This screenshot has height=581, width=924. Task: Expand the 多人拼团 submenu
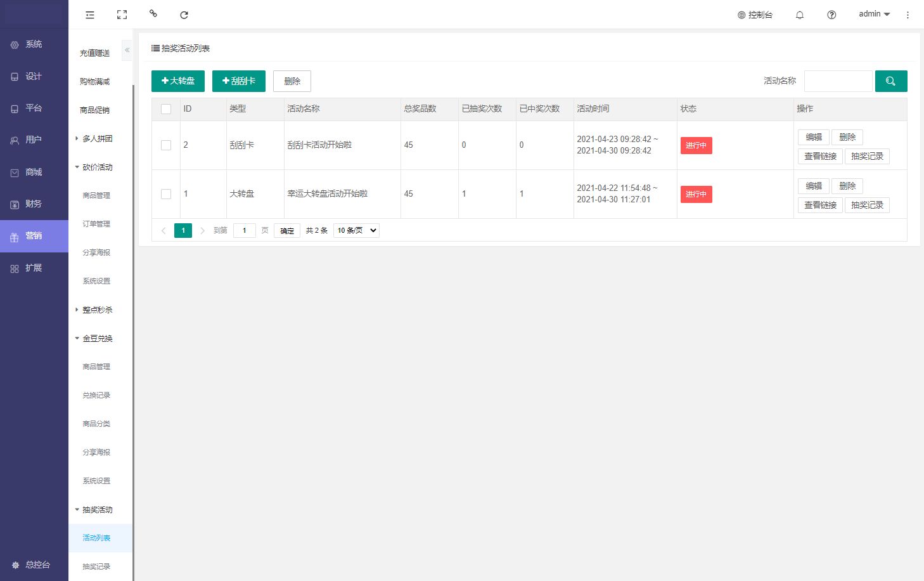[x=97, y=139]
